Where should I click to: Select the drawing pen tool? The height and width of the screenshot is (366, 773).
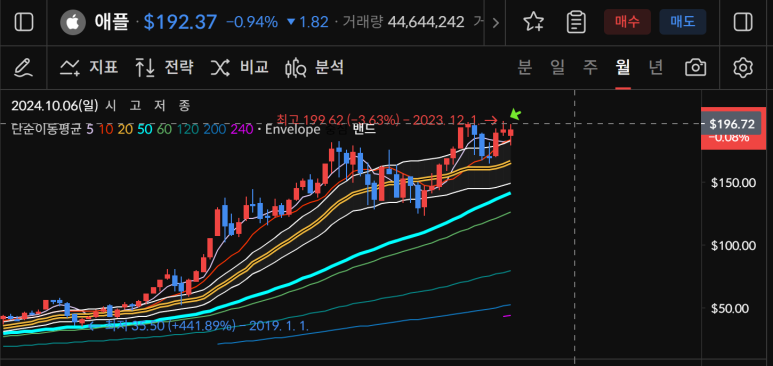(x=23, y=68)
